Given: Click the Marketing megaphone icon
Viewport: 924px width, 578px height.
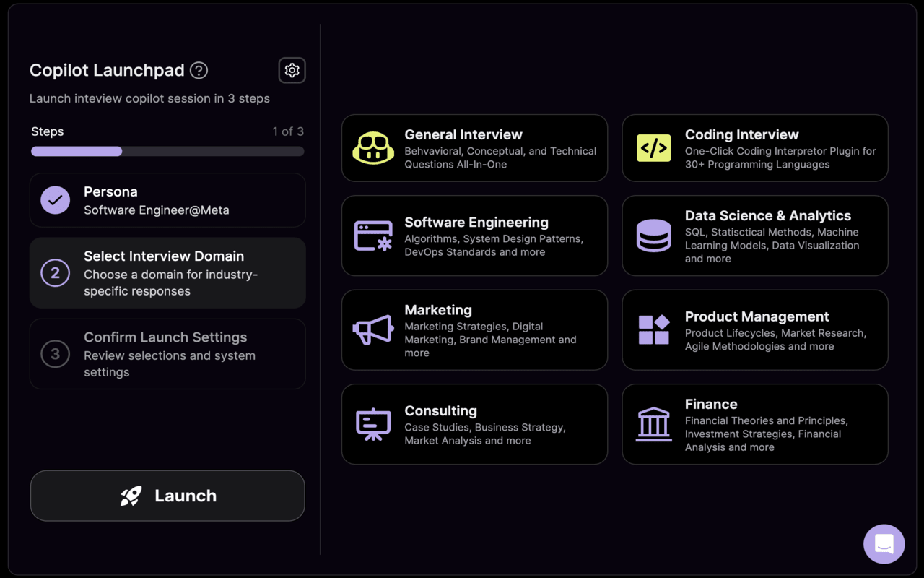Looking at the screenshot, I should tap(373, 330).
